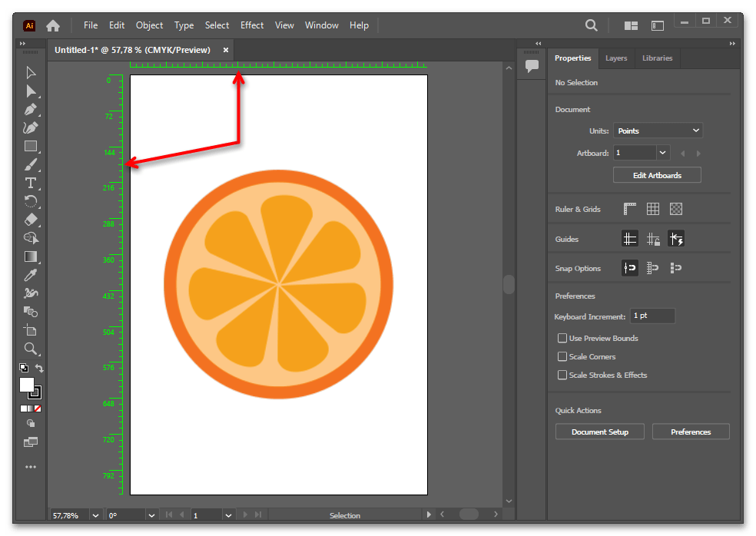The image size is (756, 536).
Task: Enable Use Preview Bounds checkbox
Action: click(x=562, y=338)
